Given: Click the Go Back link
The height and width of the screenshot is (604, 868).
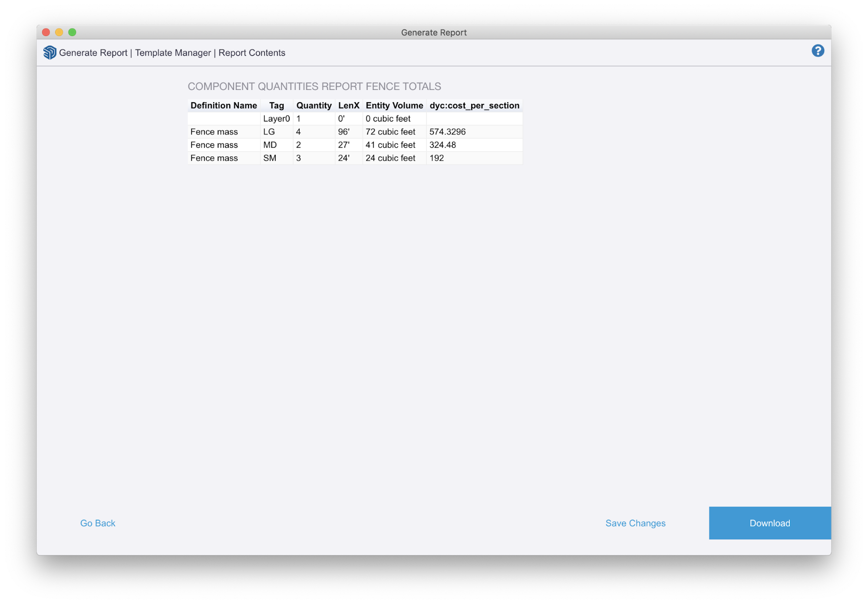Looking at the screenshot, I should (98, 523).
